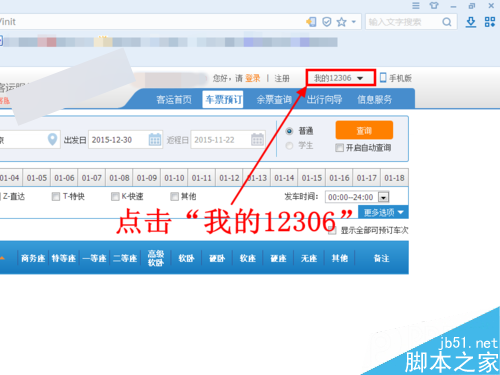Select the 01-12 date tab
This screenshot has height=375, width=500.
pos(229,178)
